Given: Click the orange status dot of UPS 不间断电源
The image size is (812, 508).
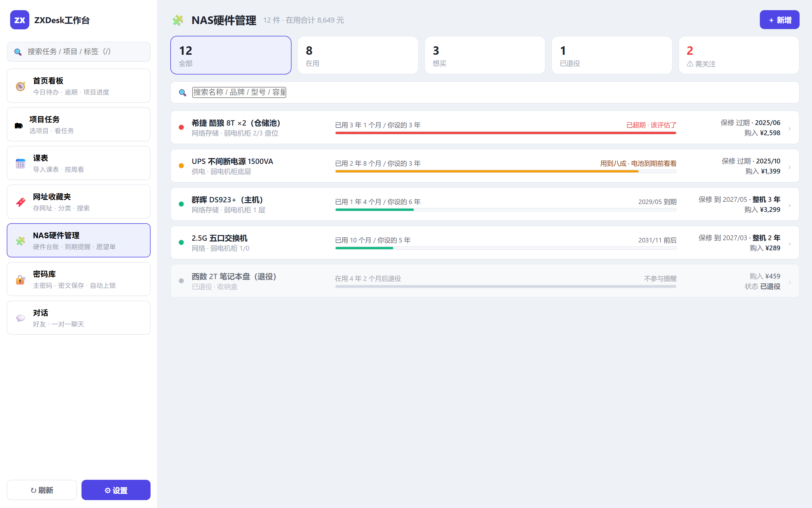Looking at the screenshot, I should click(x=181, y=166).
